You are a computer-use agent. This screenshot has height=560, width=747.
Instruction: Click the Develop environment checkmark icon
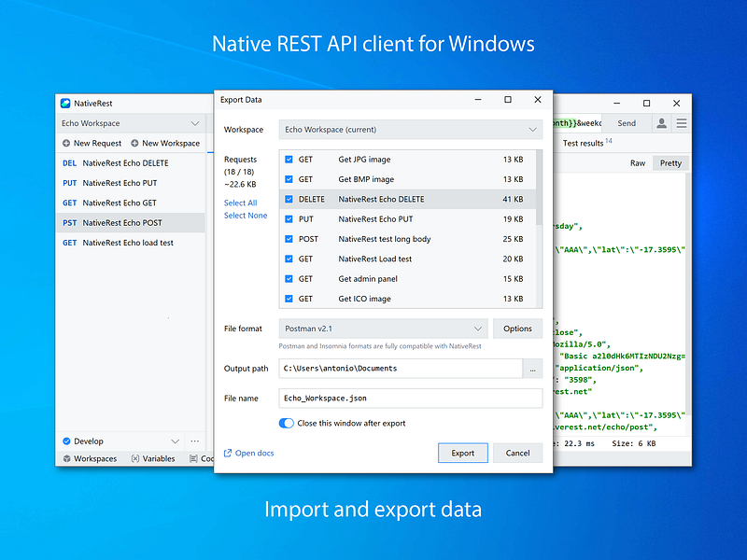66,441
